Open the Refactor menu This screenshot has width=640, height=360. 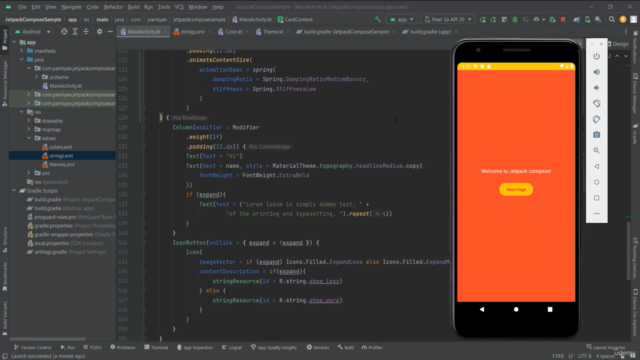[113, 7]
